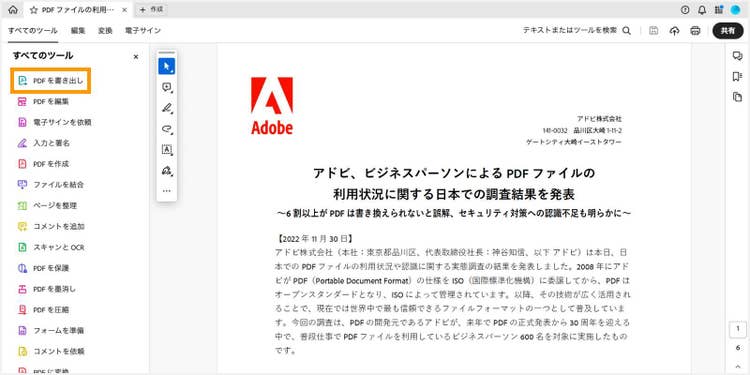Select ファイルを結合 tool
Screen dimensions: 750x375
click(x=51, y=185)
